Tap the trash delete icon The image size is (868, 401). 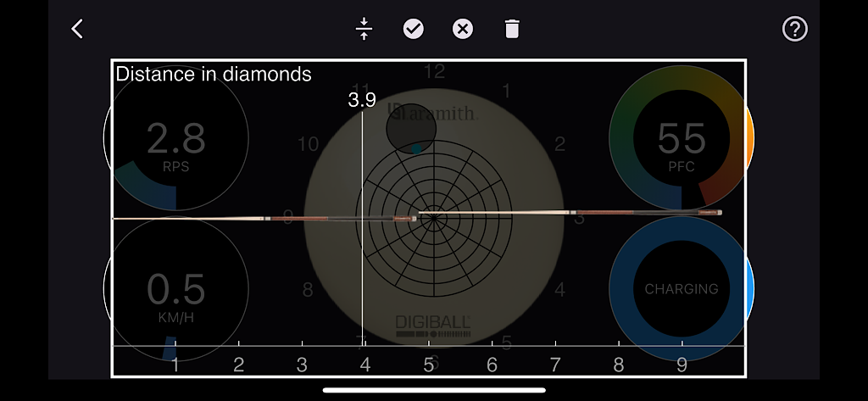click(511, 29)
